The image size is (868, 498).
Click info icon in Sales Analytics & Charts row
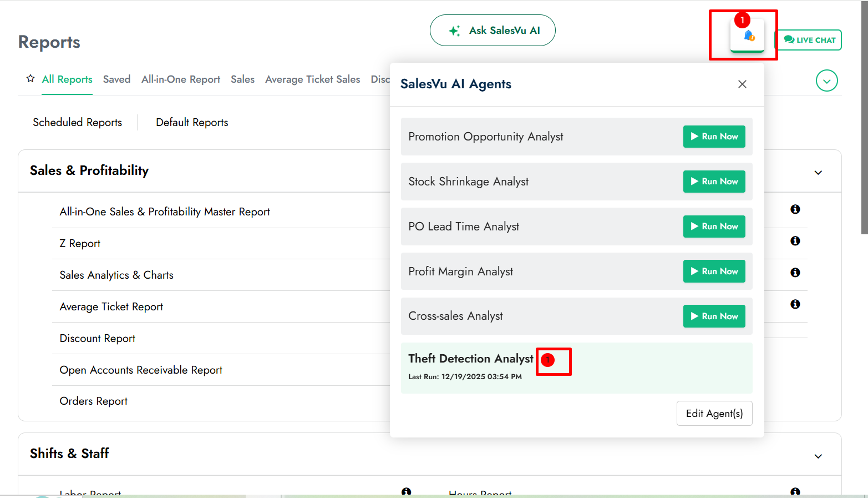coord(795,273)
